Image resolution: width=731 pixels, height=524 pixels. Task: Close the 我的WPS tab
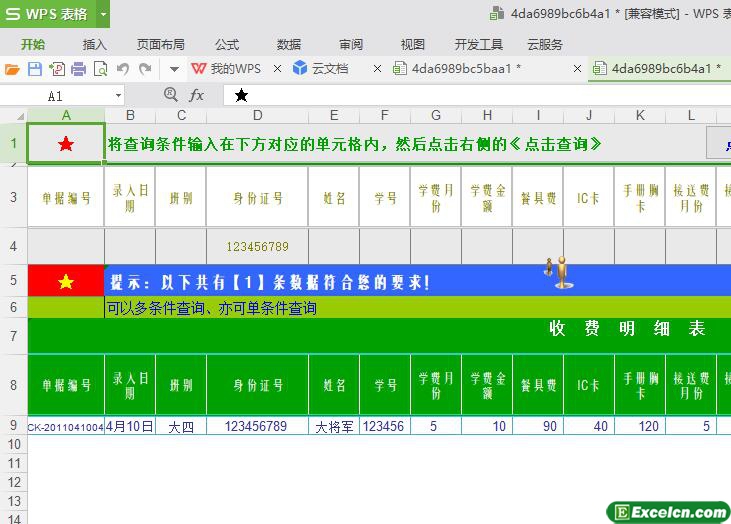[x=277, y=69]
